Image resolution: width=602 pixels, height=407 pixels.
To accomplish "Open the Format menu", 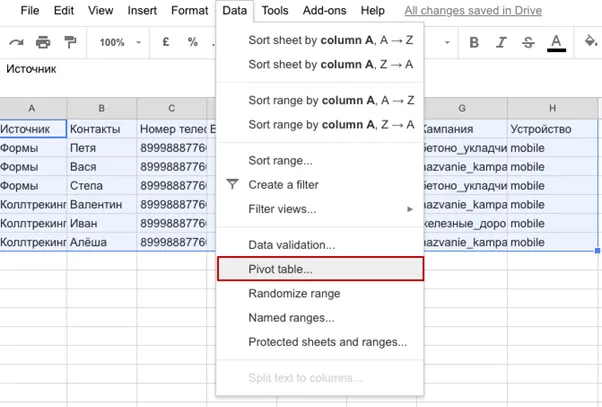I will (x=189, y=10).
